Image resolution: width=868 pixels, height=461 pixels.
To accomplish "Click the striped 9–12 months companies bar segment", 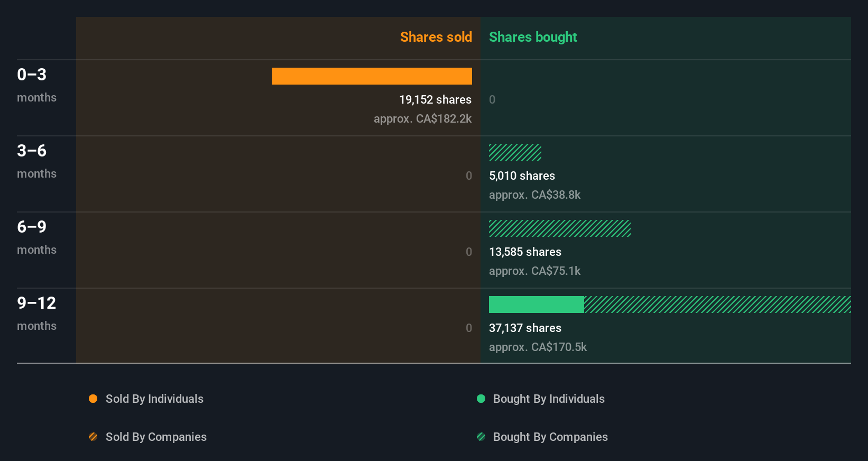I will coord(717,305).
